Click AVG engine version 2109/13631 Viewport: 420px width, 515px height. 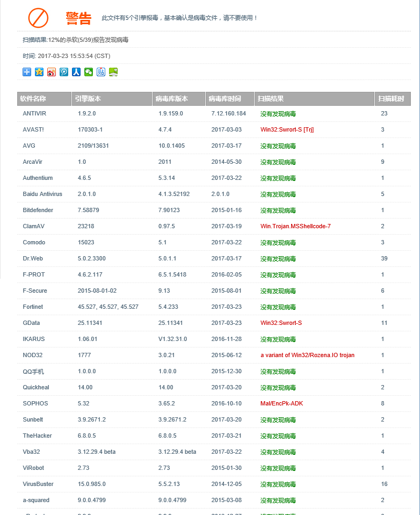(93, 146)
